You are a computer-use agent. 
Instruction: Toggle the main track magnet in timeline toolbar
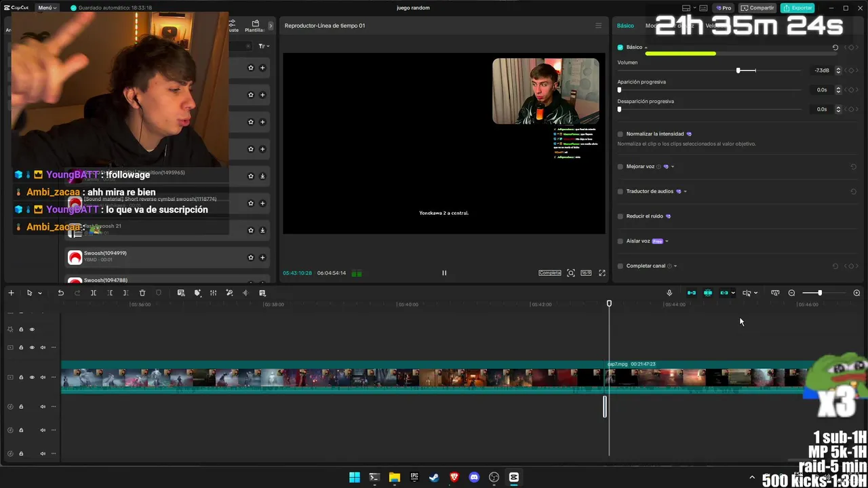tap(692, 293)
